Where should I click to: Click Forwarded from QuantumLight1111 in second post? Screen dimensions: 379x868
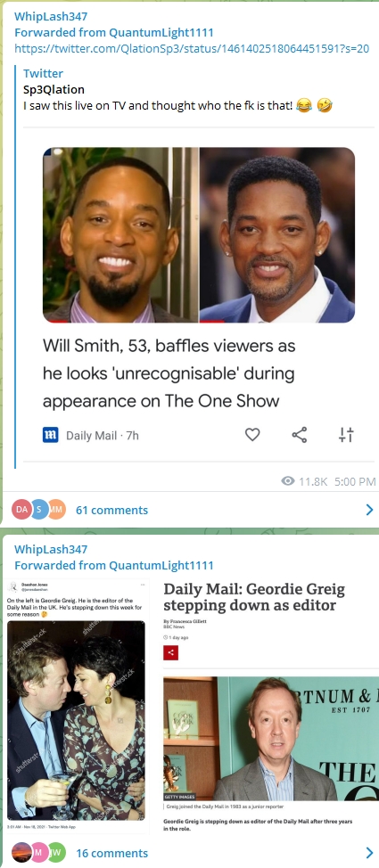(113, 565)
